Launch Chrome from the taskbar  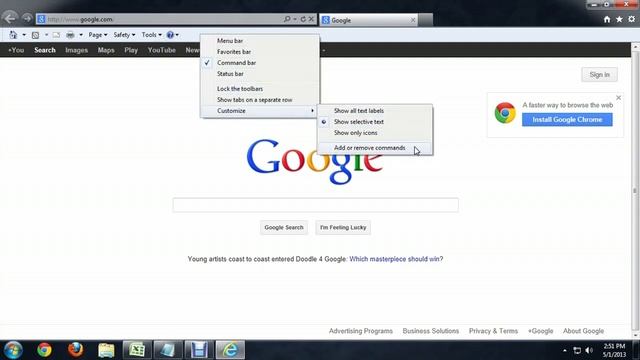(44, 350)
